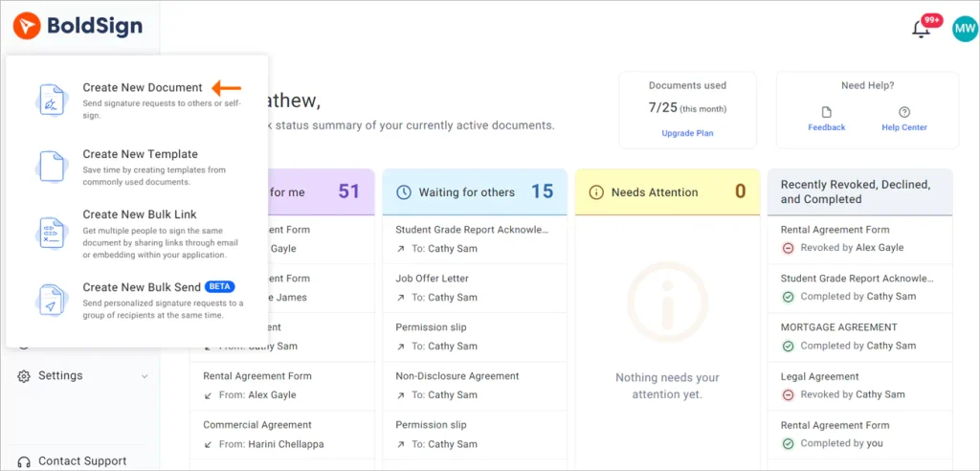Click the received arrow beside From: Harini Chellappa
The height and width of the screenshot is (471, 980).
coord(208,445)
